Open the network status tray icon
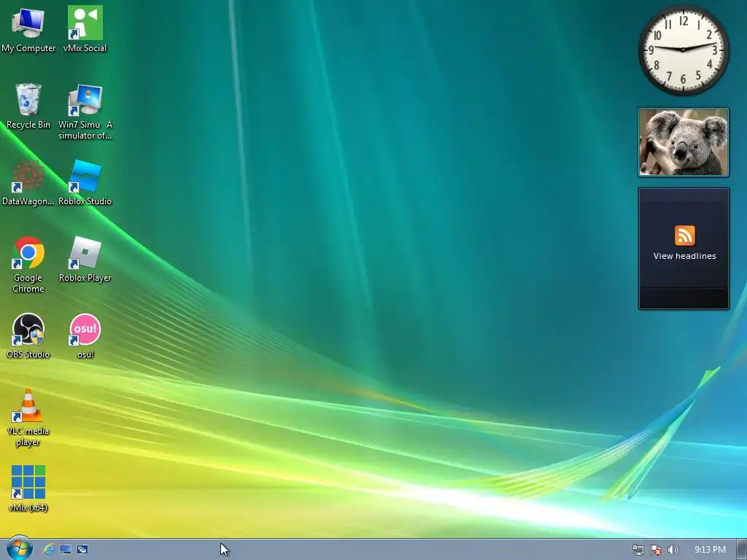 coord(638,550)
